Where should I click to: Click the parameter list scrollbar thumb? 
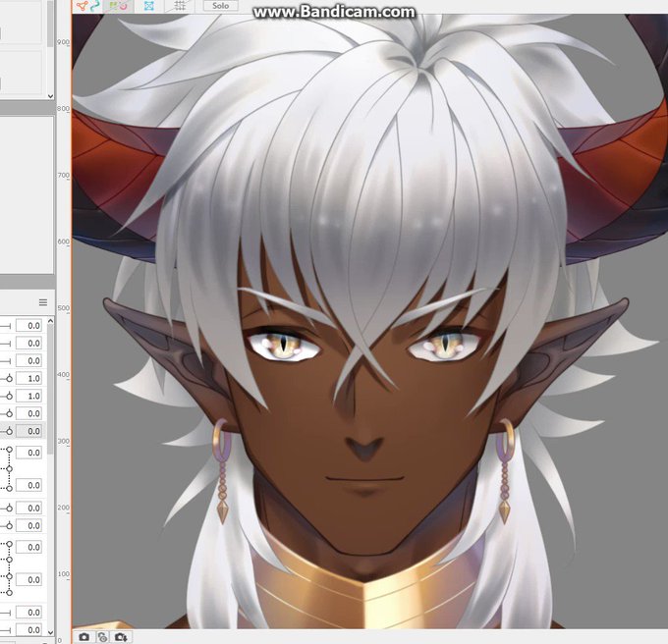point(51,390)
